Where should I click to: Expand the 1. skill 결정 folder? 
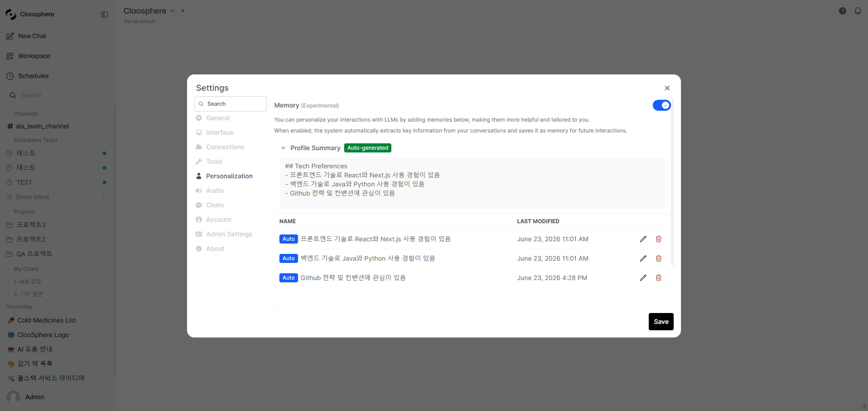click(x=25, y=281)
